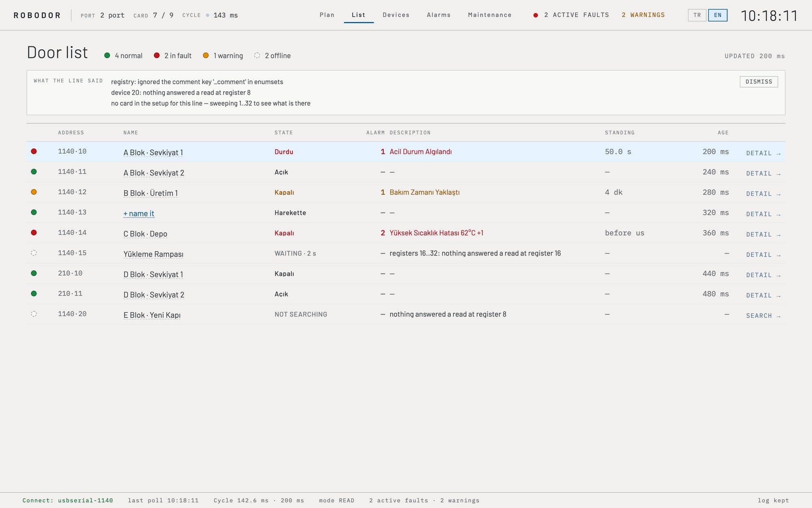Open detail for D Blok Sevkiyat 1

(x=763, y=275)
